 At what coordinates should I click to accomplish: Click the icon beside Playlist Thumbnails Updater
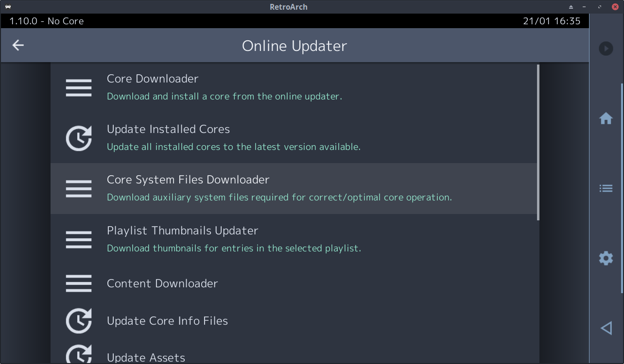(x=78, y=239)
